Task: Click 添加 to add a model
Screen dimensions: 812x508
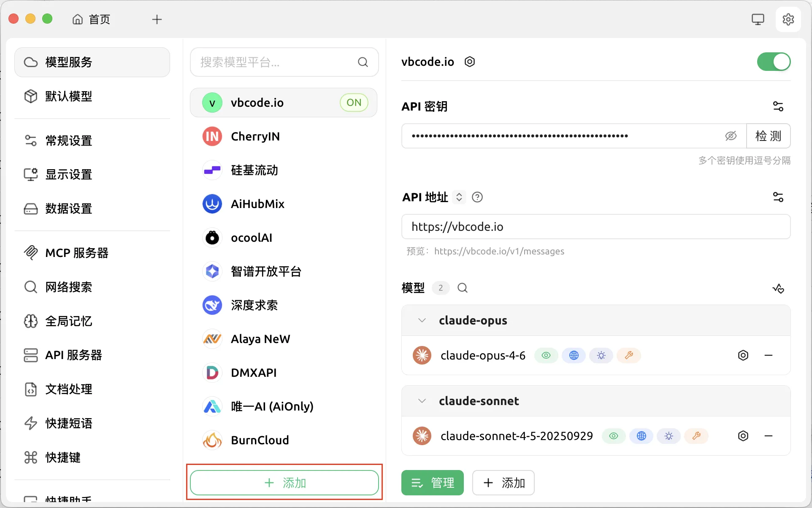Action: tap(503, 483)
